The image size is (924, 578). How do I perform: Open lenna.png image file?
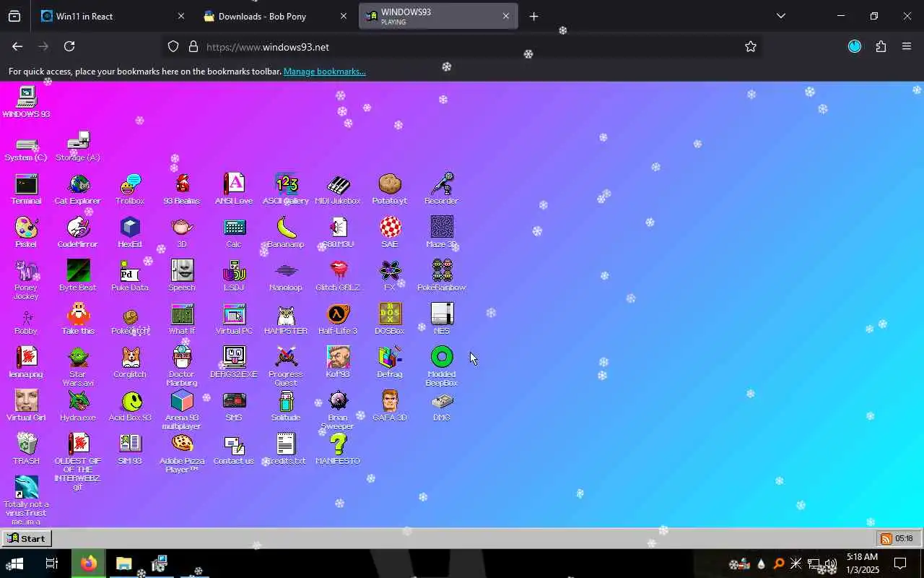26,363
